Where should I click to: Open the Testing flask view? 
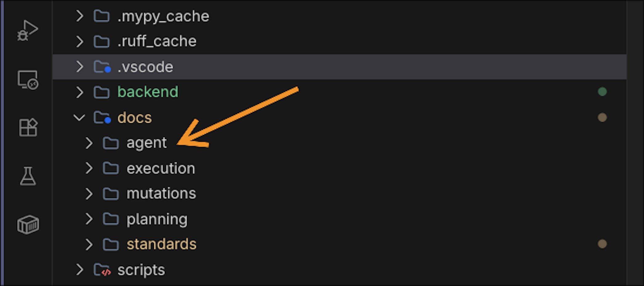coord(28,176)
